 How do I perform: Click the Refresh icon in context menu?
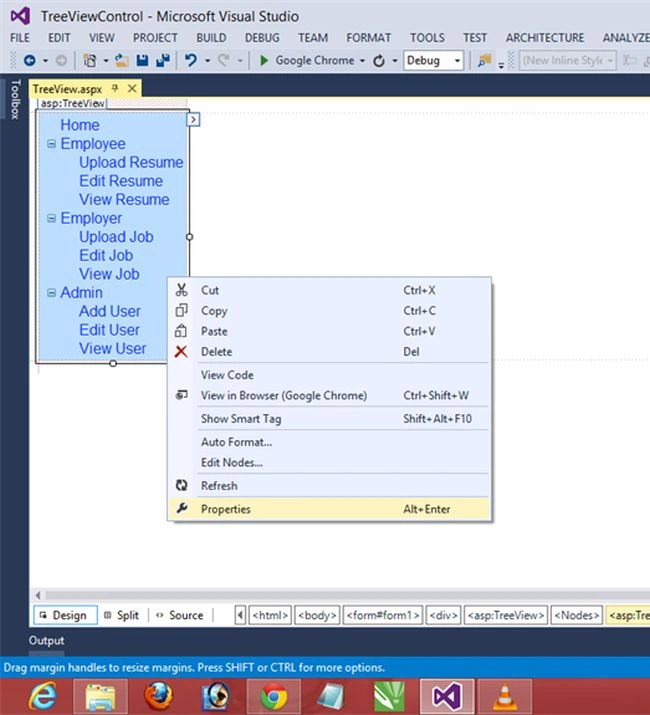pyautogui.click(x=182, y=485)
